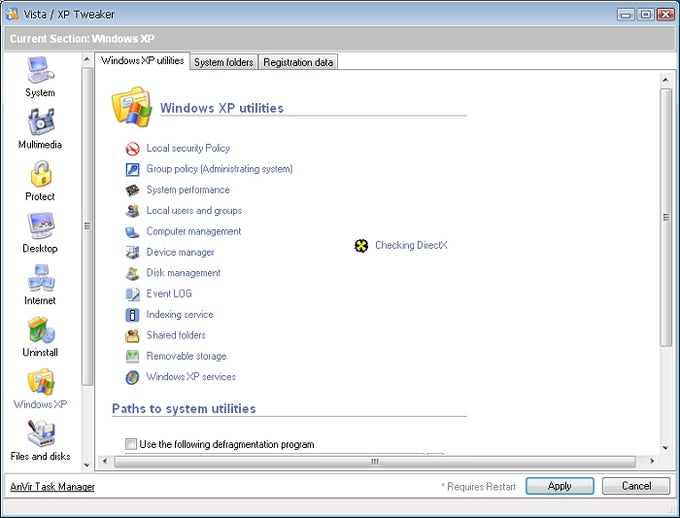Open the Uninstall section icon
This screenshot has width=680, height=518.
coord(40,330)
